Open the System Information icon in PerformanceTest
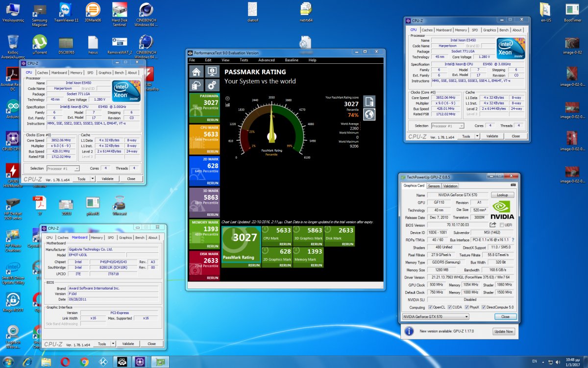Screen dimensions: 588x368 tap(212, 72)
